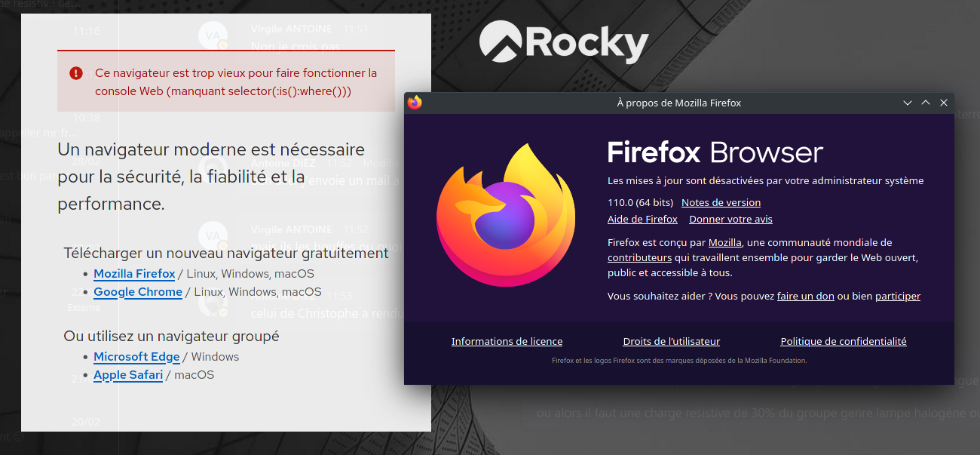Click 'Télécharger un nouveau navigateur gratuitement' heading
The image size is (980, 455).
226,253
